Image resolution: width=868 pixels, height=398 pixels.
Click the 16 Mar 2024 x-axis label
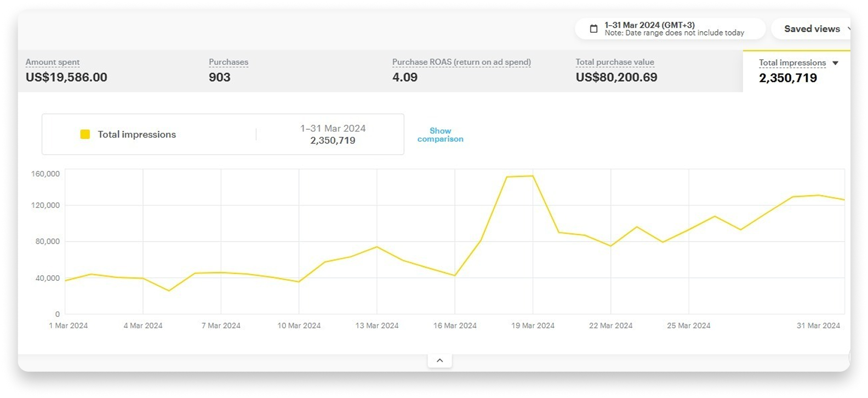tap(455, 326)
